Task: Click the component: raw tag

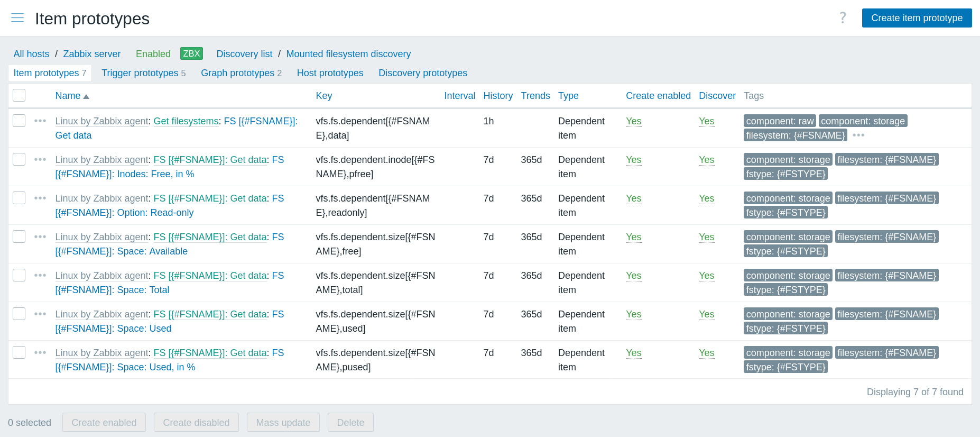Action: pos(780,121)
